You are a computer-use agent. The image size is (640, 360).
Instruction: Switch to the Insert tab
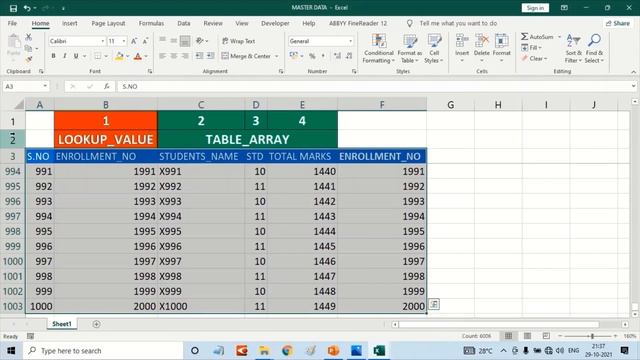(70, 23)
